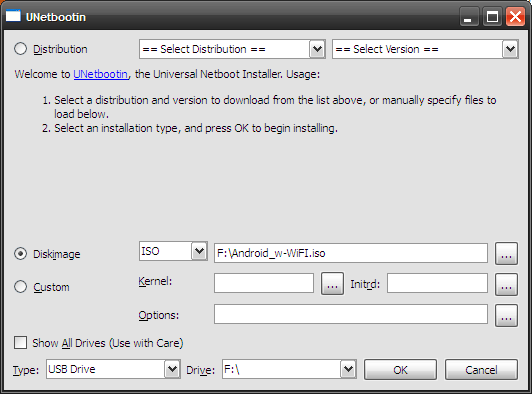The image size is (532, 394).
Task: Close the UNetbootin window
Action: 515,17
